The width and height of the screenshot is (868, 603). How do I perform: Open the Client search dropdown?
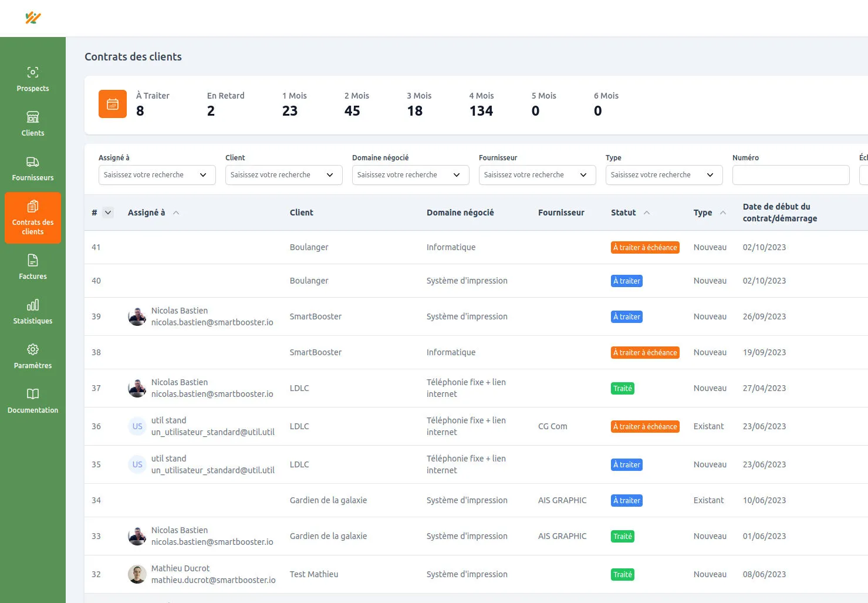[x=283, y=174]
